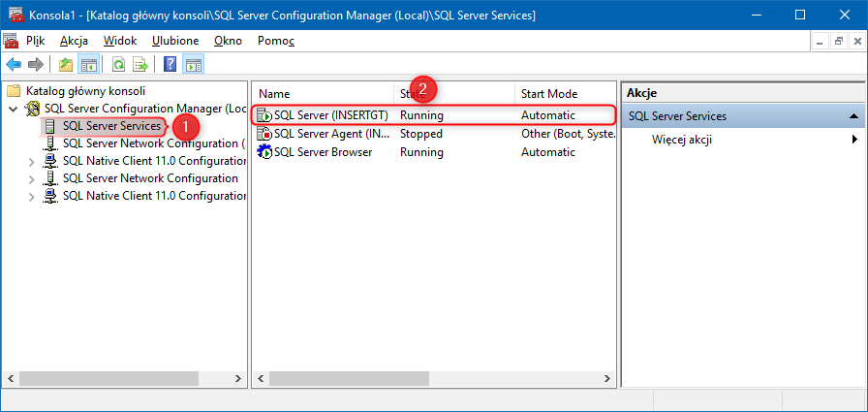Click the Akcje pane header

[x=742, y=94]
